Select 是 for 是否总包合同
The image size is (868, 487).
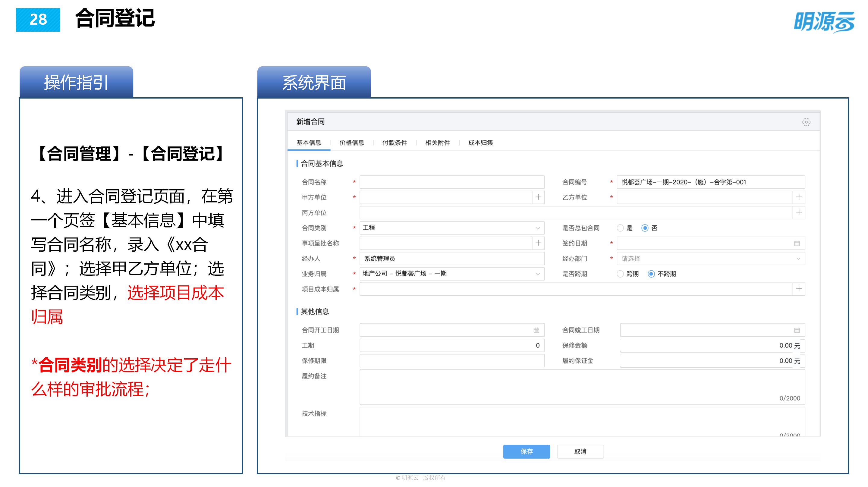pos(620,228)
